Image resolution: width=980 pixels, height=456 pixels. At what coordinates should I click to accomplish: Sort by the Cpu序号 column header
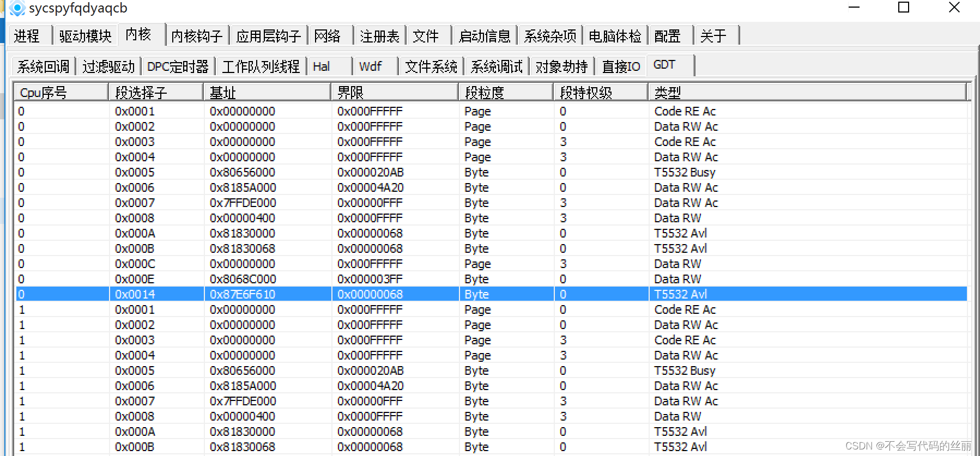tap(61, 93)
